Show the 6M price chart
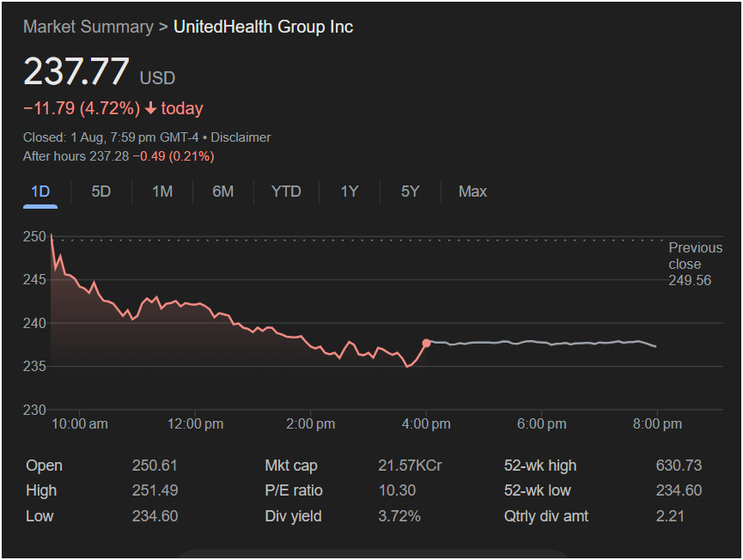743x560 pixels. [222, 192]
